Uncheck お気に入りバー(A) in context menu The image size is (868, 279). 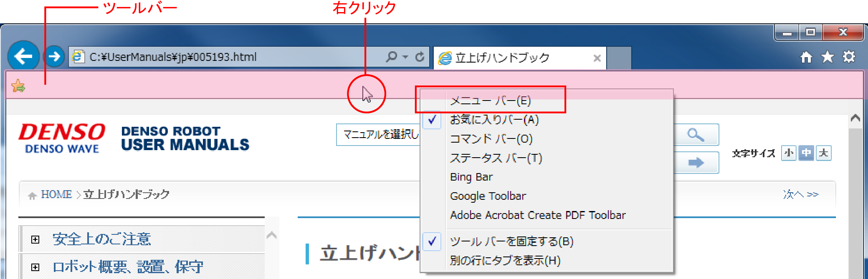click(494, 120)
